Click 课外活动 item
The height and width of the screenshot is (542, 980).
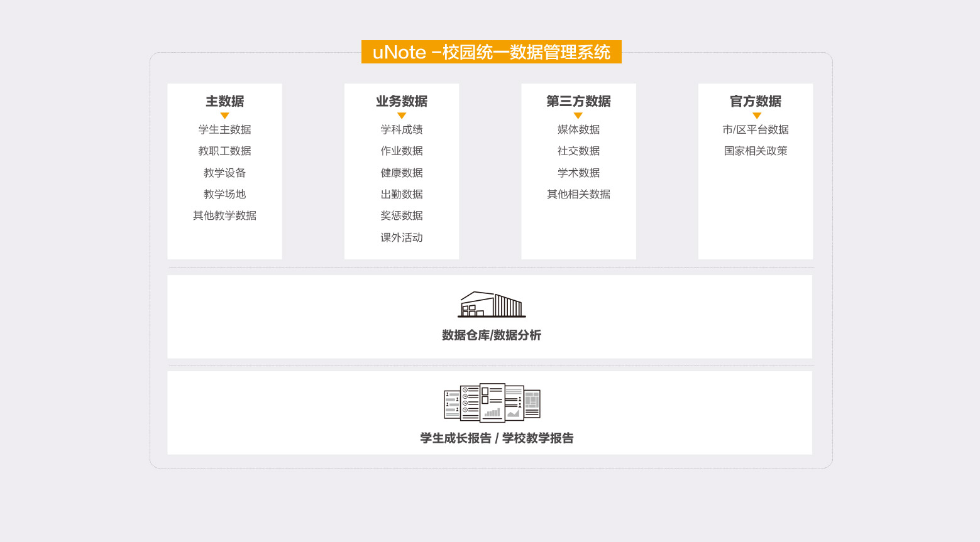tap(402, 237)
